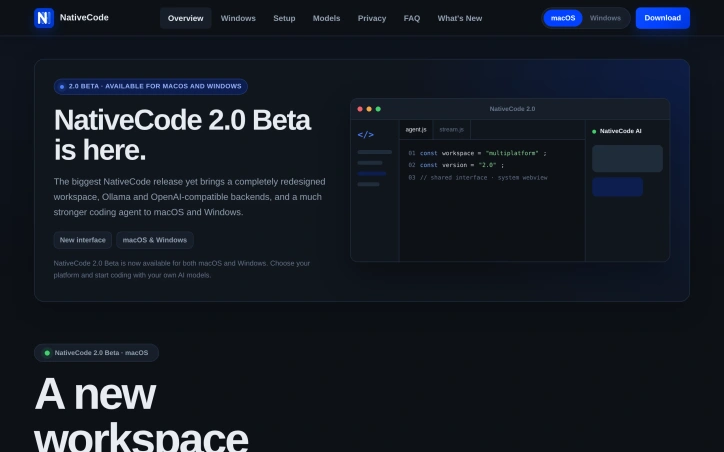Go to the Windows nav item
Viewport: 724px width, 452px height.
(x=238, y=18)
